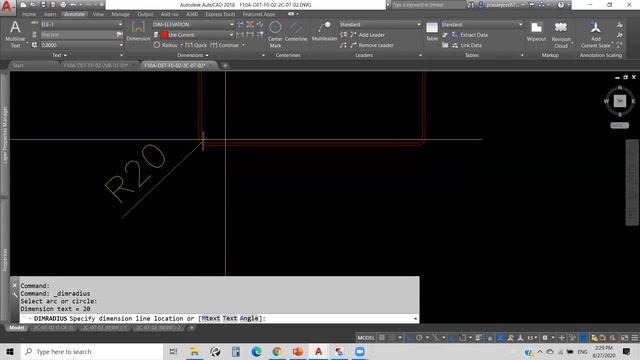This screenshot has height=360, width=640.
Task: Click the AutoCAD application menu logo
Action: (7, 7)
